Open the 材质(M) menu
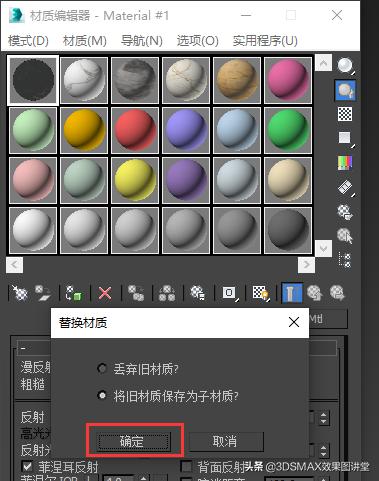379x481 pixels. (x=85, y=41)
